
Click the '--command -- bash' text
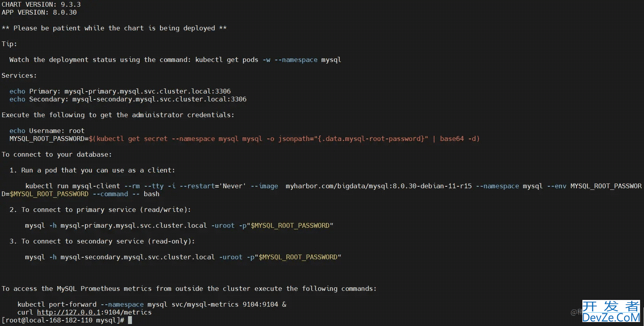coord(126,194)
